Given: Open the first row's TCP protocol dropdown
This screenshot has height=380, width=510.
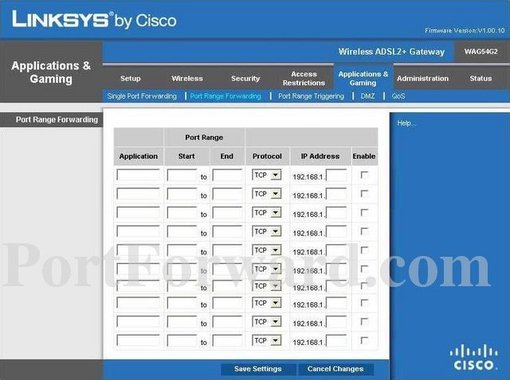Looking at the screenshot, I should coord(267,175).
